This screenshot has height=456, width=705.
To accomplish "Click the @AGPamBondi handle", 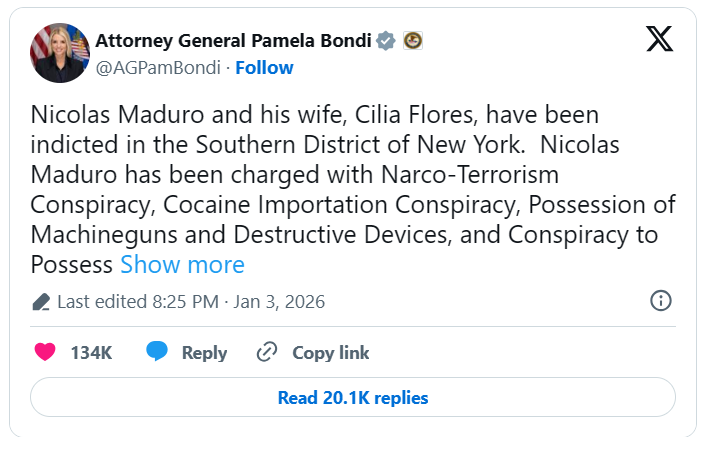I will coord(156,68).
